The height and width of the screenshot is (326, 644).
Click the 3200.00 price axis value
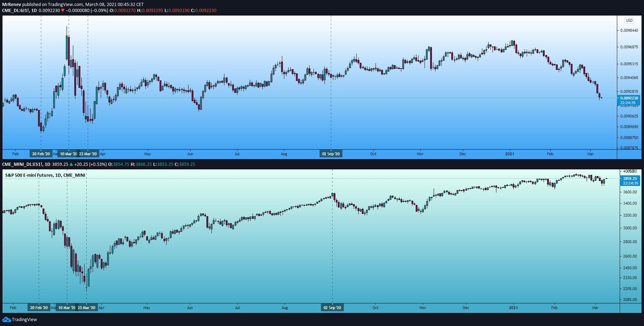(630, 215)
